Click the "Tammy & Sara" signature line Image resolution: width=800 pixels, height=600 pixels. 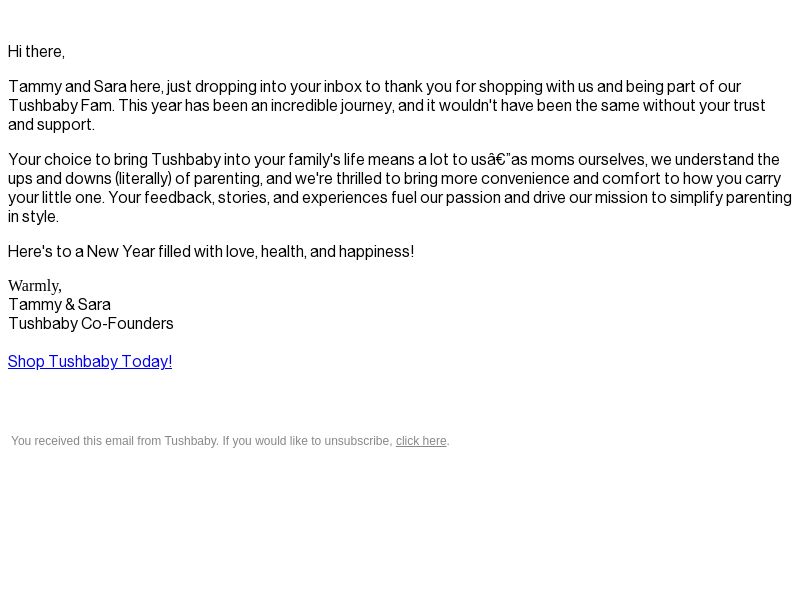point(59,305)
